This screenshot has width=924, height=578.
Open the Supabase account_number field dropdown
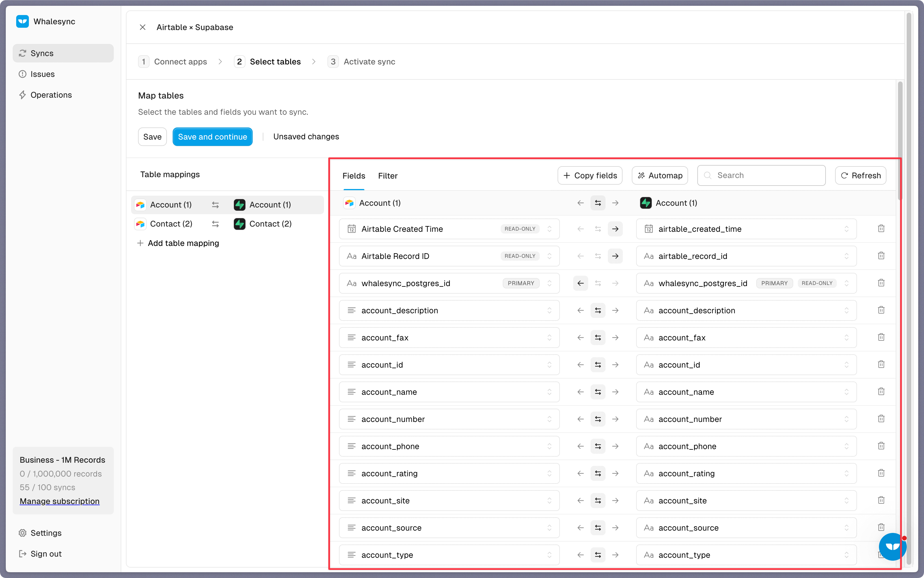(x=746, y=419)
